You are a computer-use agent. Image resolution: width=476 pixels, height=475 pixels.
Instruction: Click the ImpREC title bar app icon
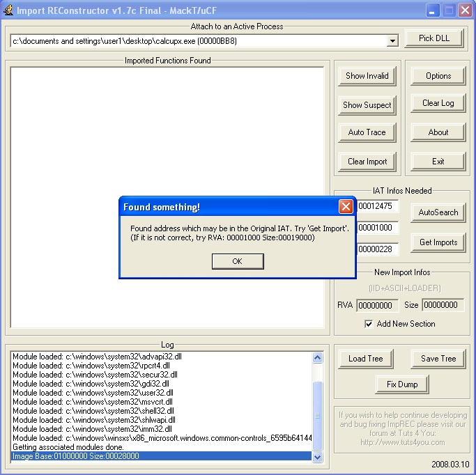click(x=8, y=10)
